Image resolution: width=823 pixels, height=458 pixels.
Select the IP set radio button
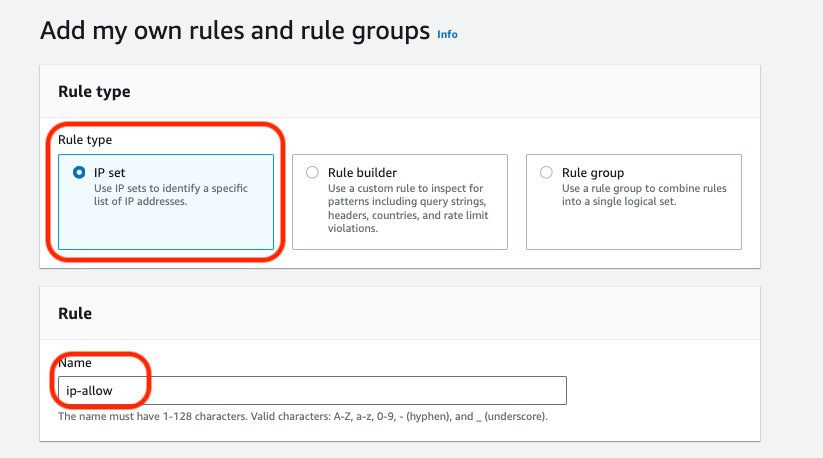(80, 172)
